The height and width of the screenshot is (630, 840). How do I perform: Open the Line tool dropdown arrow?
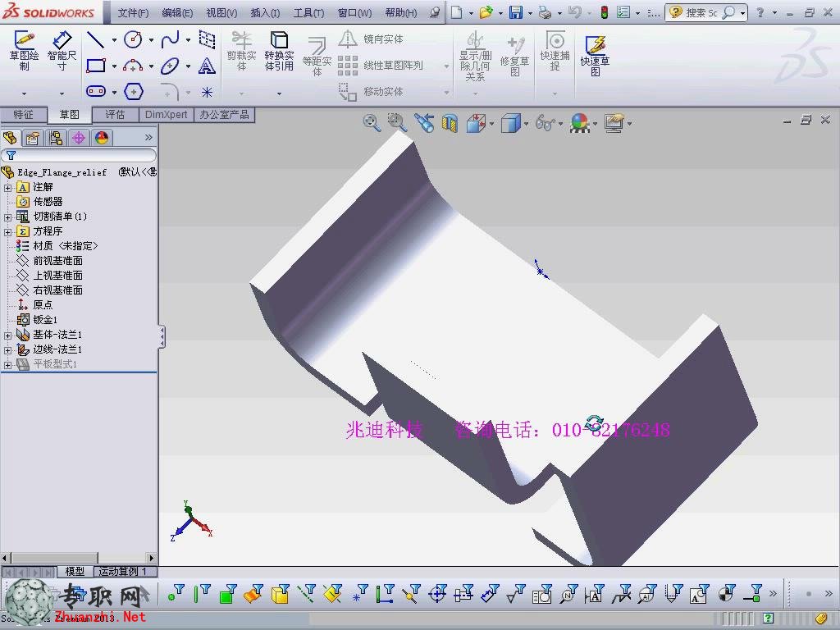coord(113,39)
